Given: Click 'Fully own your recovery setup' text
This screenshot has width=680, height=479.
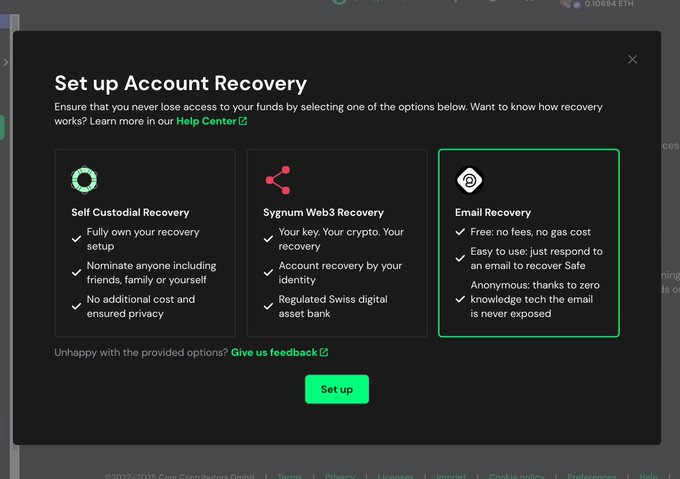Looking at the screenshot, I should pyautogui.click(x=143, y=239).
